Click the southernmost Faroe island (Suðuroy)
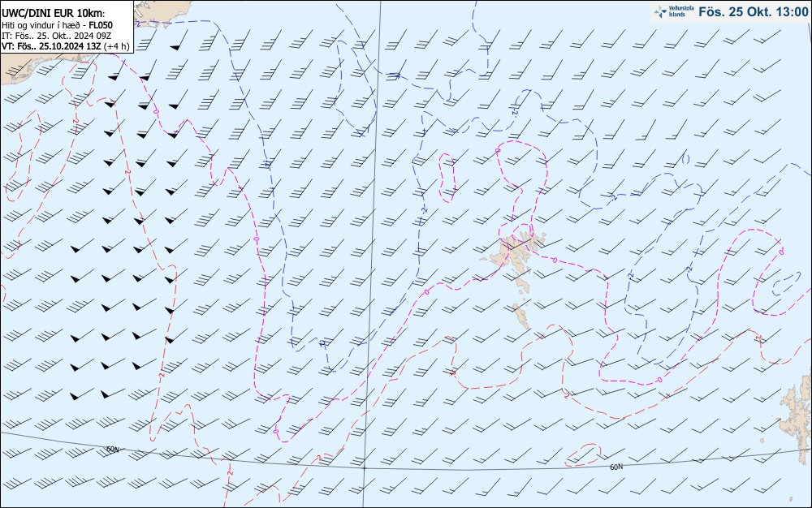 click(x=522, y=316)
